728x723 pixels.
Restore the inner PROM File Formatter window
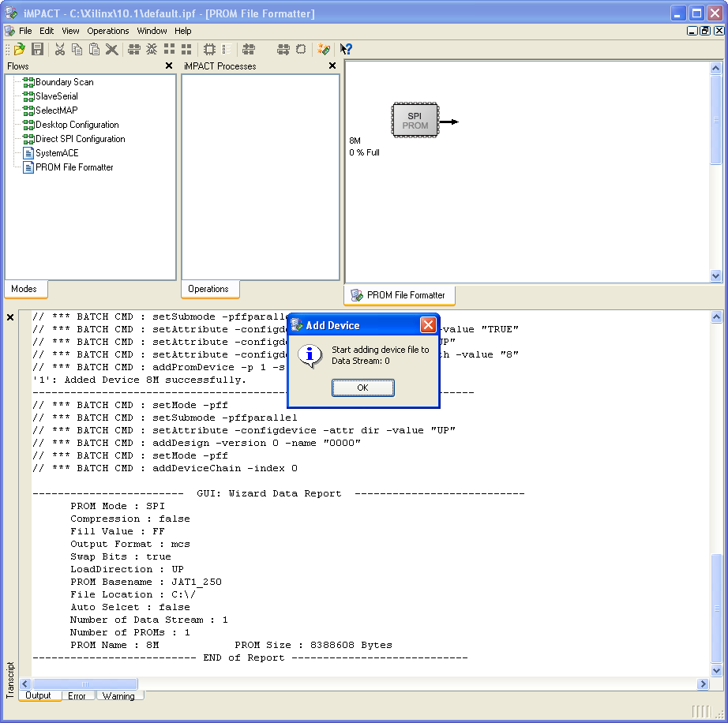point(705,31)
